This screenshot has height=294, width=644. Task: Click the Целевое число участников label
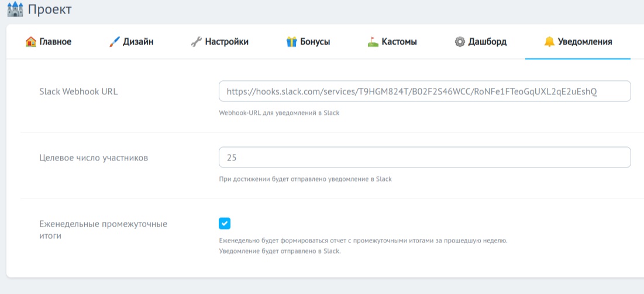[94, 158]
